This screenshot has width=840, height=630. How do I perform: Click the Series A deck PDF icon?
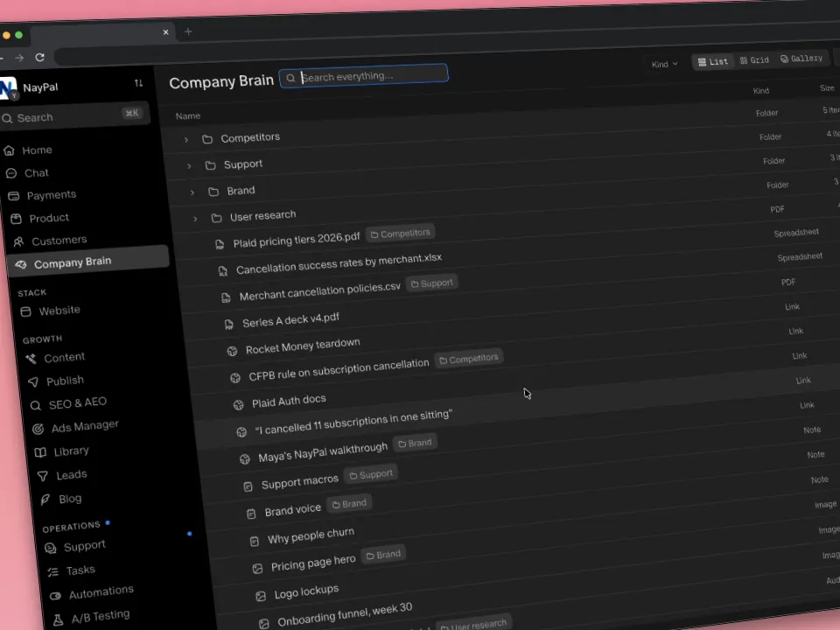click(x=228, y=324)
